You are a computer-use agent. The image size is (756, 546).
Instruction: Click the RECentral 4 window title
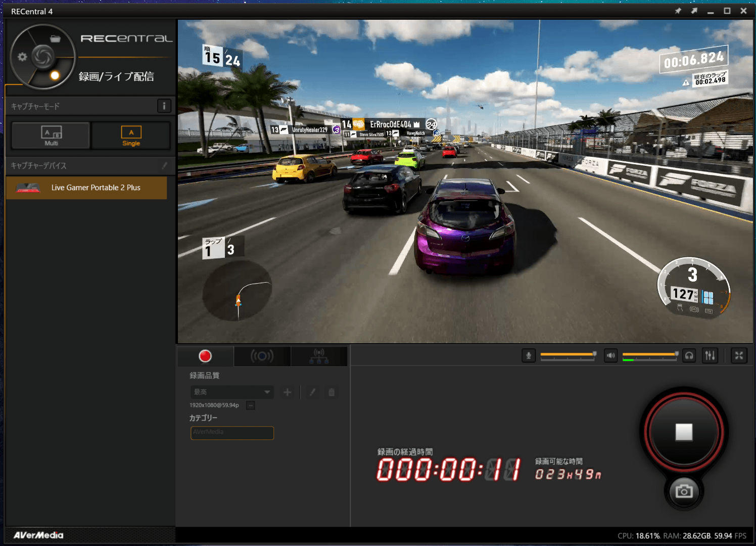pos(32,11)
